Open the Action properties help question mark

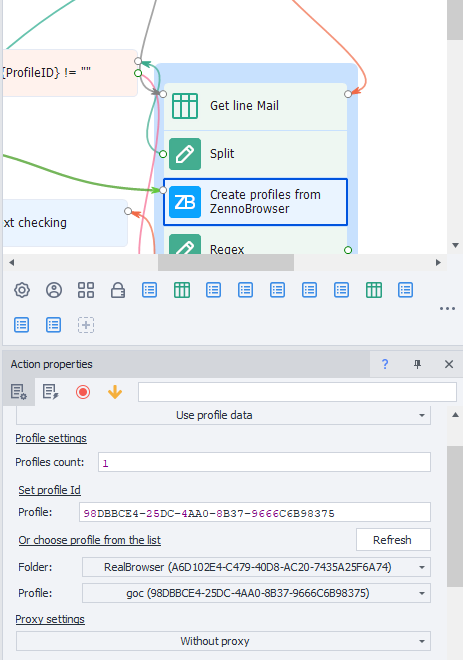[x=385, y=364]
